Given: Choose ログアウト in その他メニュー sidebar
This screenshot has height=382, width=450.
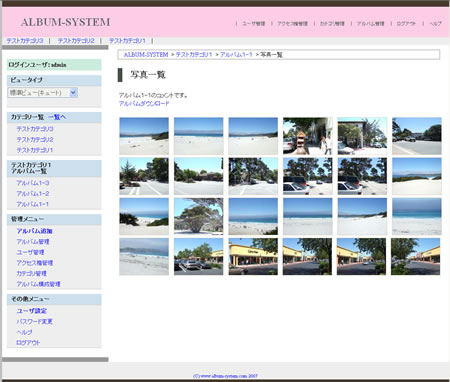Looking at the screenshot, I should tap(28, 343).
